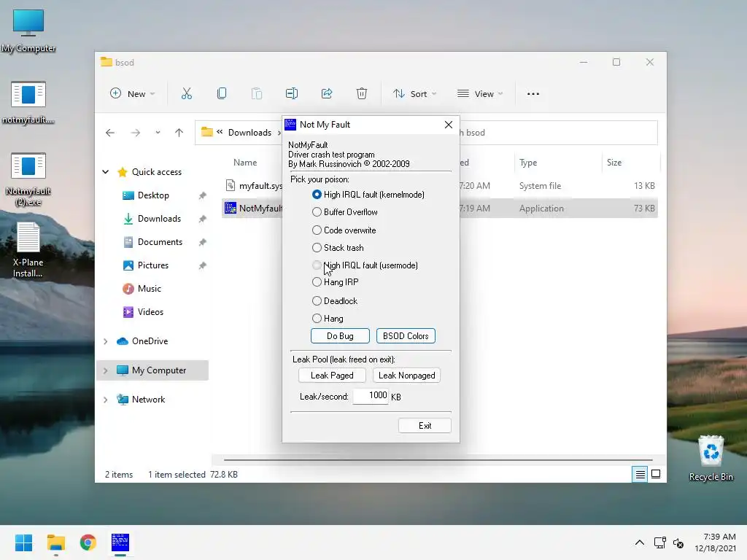Expand the OneDrive tree node
Screen dimensions: 747x560
(x=106, y=341)
